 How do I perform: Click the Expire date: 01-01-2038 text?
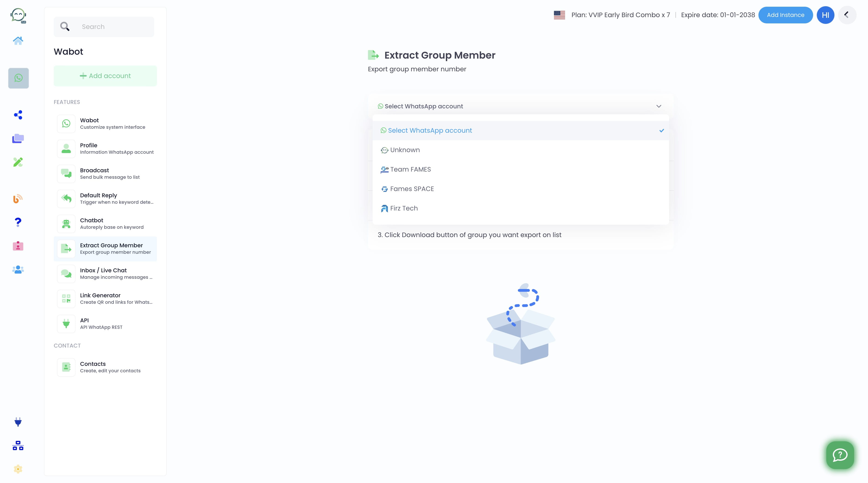718,15
